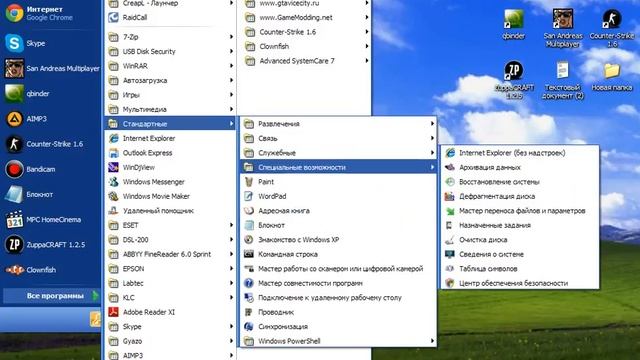
Task: Open Знакомство с Windows XP
Action: pyautogui.click(x=338, y=240)
